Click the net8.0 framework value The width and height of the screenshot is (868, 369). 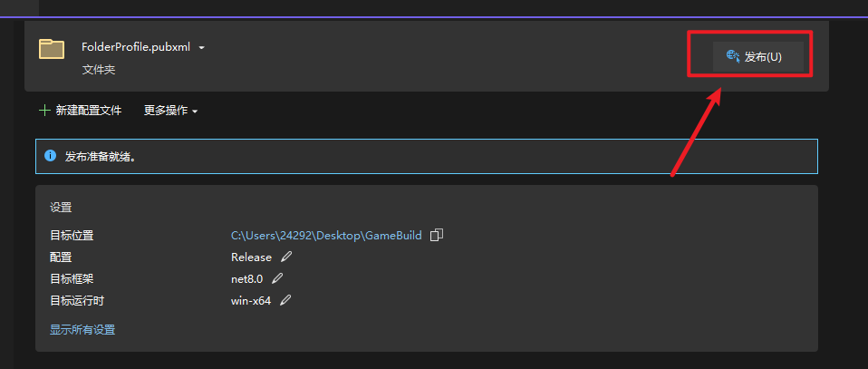point(246,278)
